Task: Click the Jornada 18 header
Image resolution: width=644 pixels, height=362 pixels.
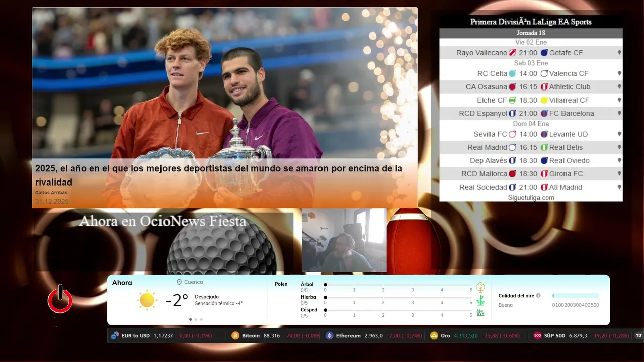Action: tap(531, 33)
